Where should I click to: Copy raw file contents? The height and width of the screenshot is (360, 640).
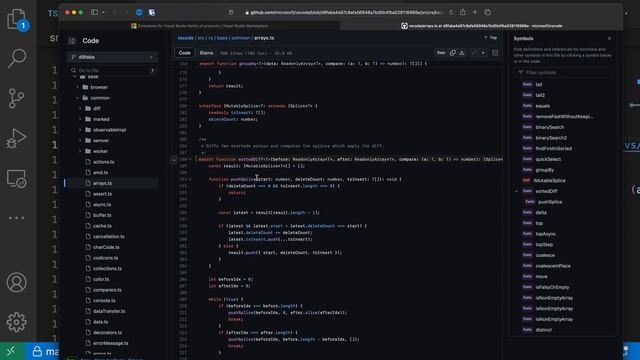coord(453,53)
